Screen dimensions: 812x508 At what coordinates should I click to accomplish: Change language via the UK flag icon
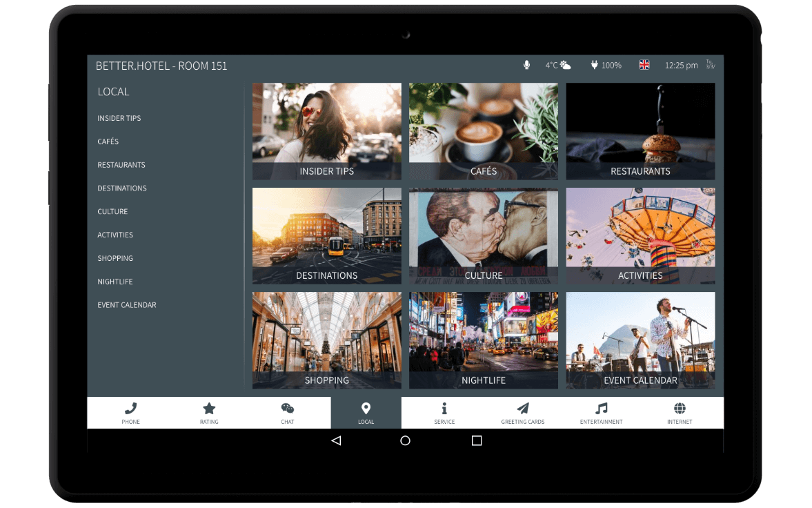tap(644, 65)
